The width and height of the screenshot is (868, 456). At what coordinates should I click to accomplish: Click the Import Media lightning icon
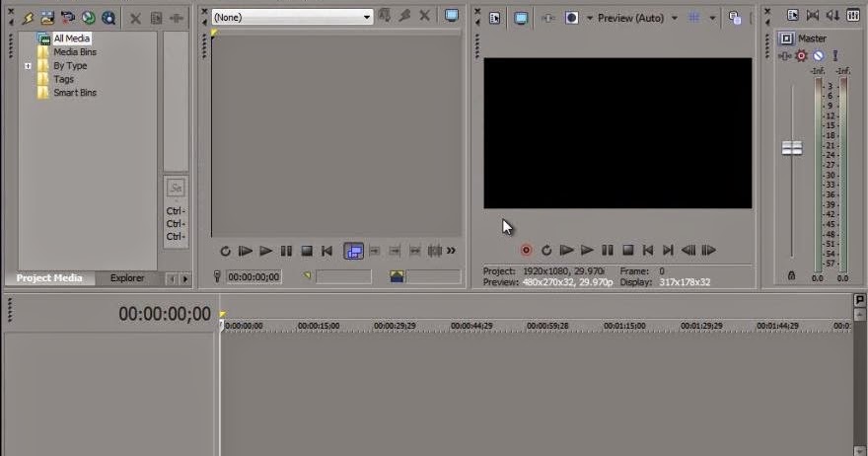pos(28,19)
